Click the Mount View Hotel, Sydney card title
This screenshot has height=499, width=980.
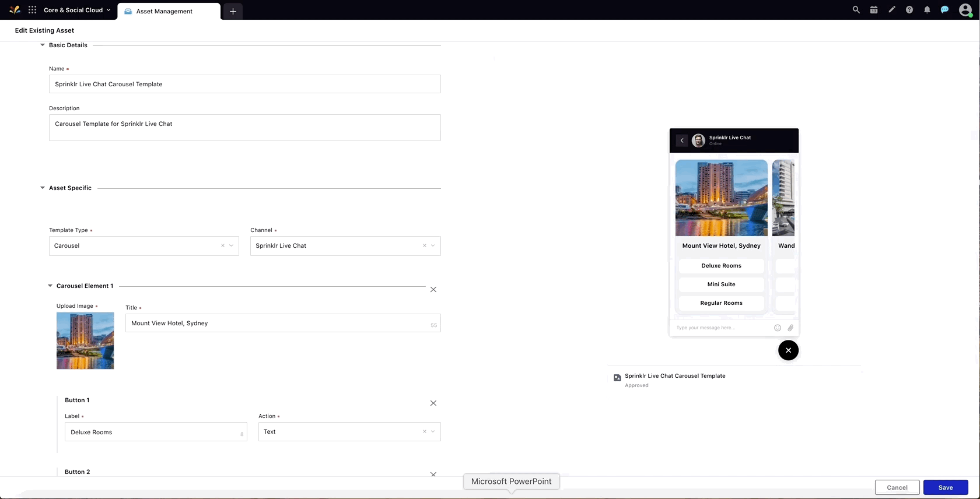[x=722, y=245]
